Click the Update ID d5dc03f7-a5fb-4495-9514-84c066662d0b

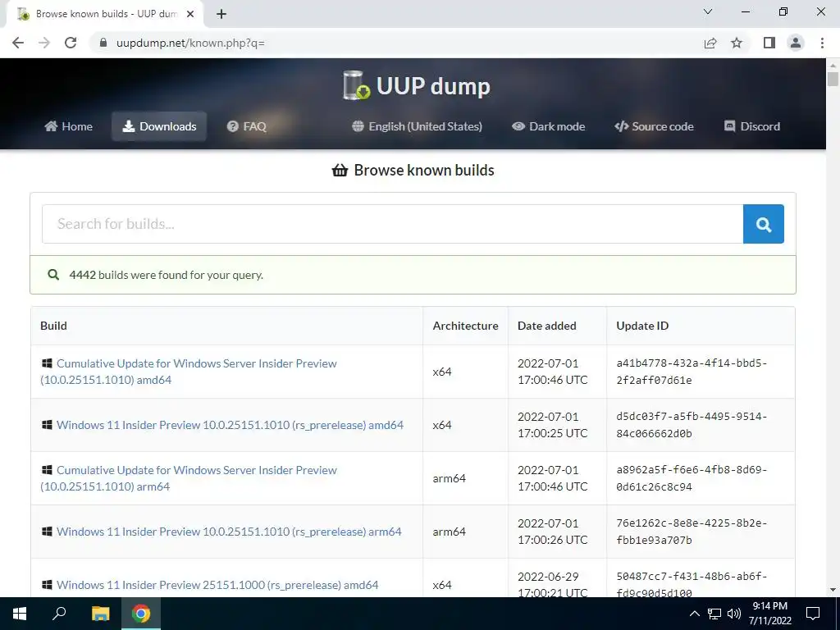pos(692,425)
